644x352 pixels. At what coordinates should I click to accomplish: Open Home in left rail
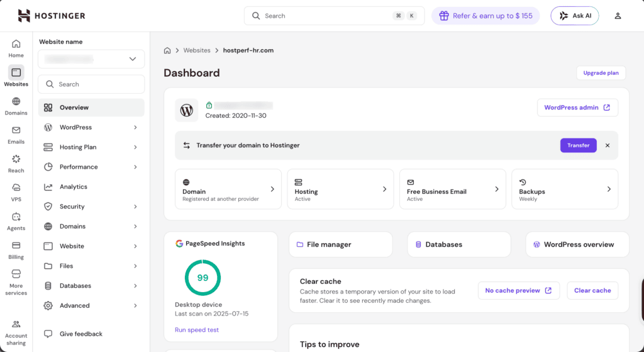[16, 48]
